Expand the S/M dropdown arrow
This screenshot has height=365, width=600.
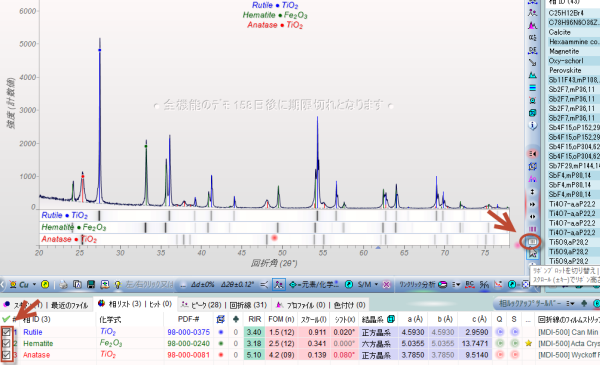point(376,285)
